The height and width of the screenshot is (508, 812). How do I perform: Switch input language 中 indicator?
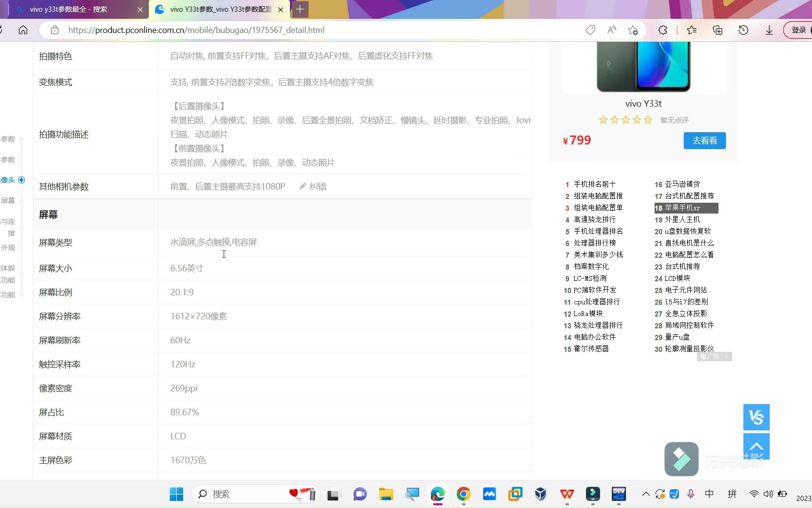point(709,494)
